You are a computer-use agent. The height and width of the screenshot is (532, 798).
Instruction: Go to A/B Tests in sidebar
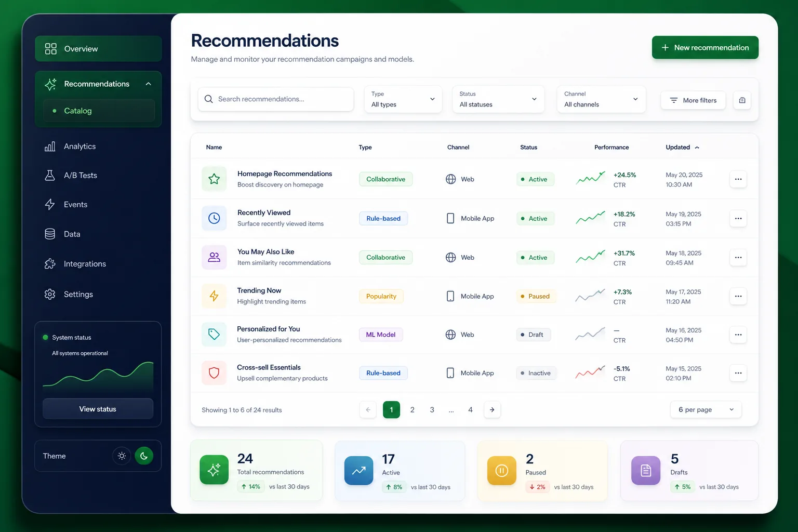tap(98, 176)
